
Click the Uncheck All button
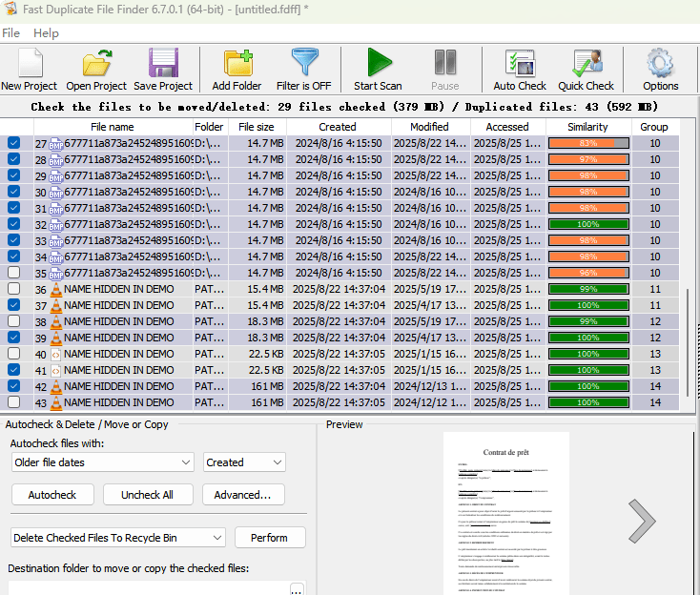(148, 495)
